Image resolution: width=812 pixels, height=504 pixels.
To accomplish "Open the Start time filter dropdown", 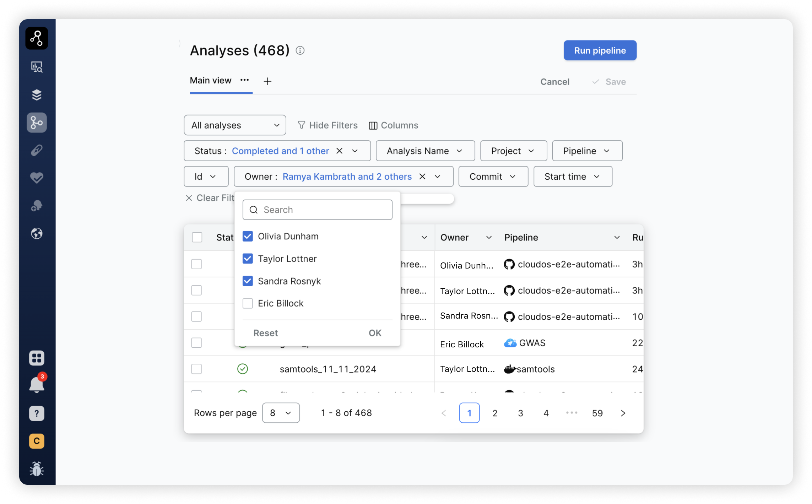I will click(x=573, y=177).
